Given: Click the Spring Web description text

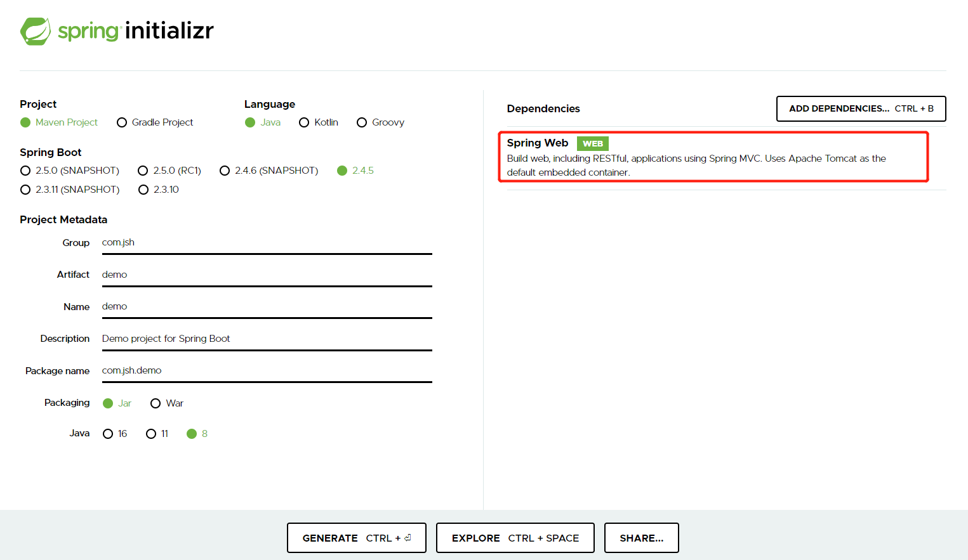Looking at the screenshot, I should pos(696,166).
